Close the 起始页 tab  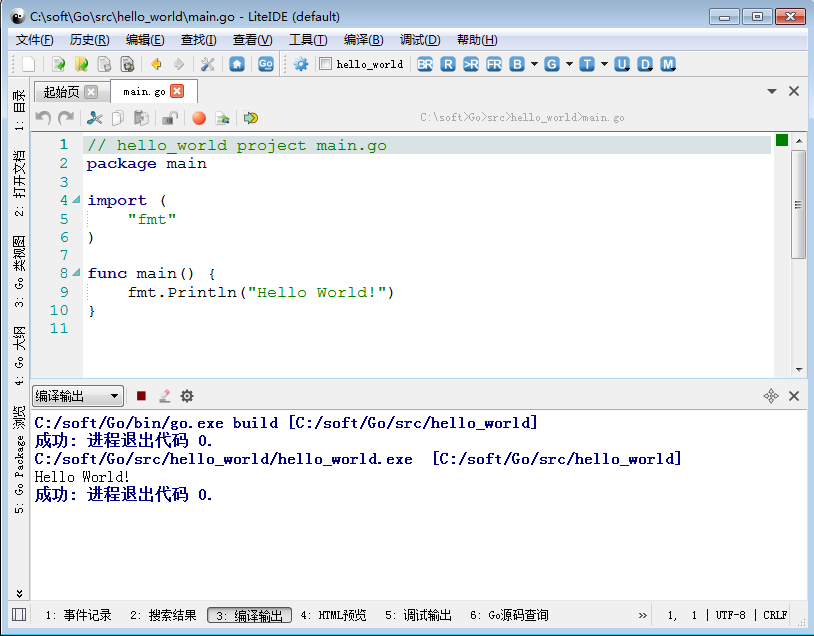[91, 92]
